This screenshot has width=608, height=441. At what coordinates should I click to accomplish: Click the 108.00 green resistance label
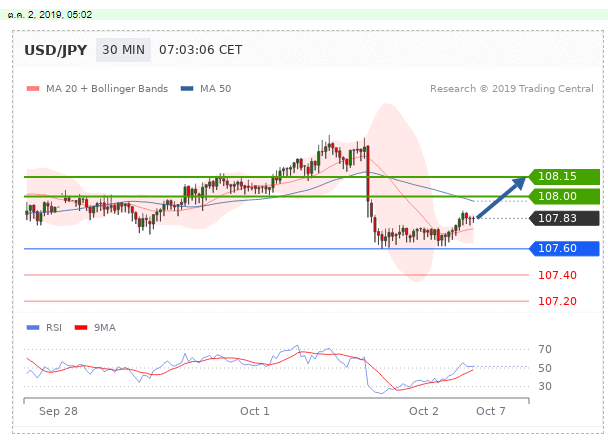(x=564, y=196)
